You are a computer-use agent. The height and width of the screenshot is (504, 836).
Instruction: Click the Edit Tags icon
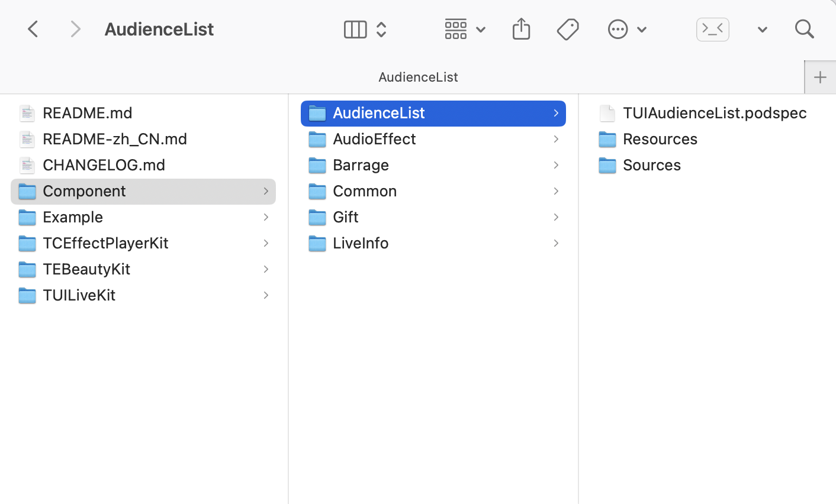(x=568, y=29)
